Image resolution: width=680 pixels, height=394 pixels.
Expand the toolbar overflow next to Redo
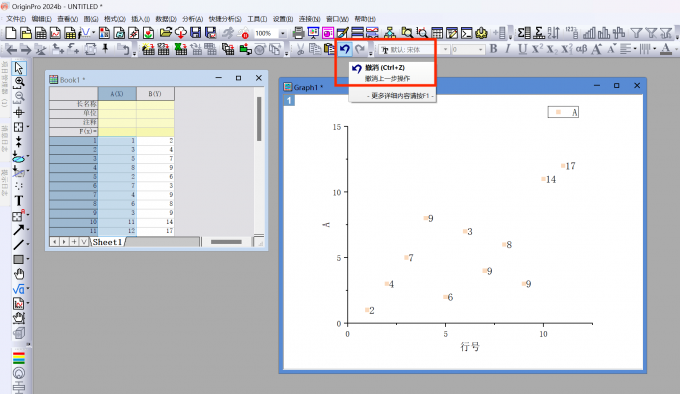click(x=371, y=53)
